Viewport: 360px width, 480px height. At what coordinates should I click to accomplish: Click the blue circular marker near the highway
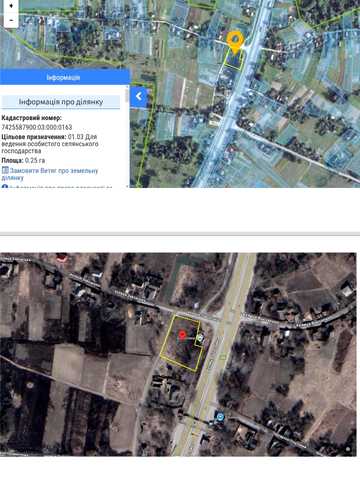pyautogui.click(x=220, y=416)
